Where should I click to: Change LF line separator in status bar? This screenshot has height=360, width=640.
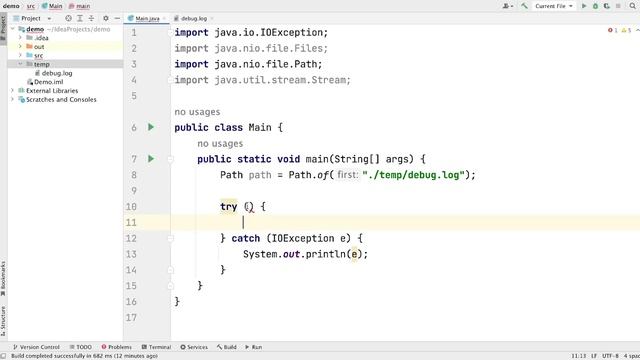(x=594, y=356)
